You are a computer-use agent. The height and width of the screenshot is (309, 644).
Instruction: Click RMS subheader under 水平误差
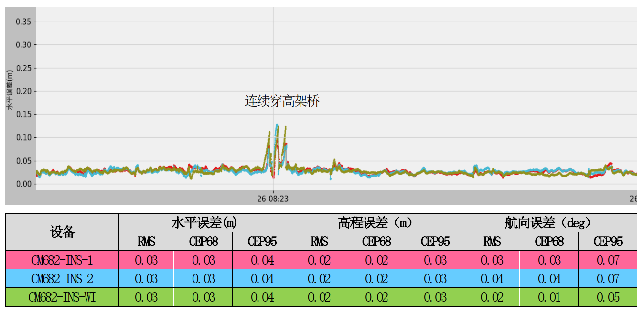tap(146, 242)
